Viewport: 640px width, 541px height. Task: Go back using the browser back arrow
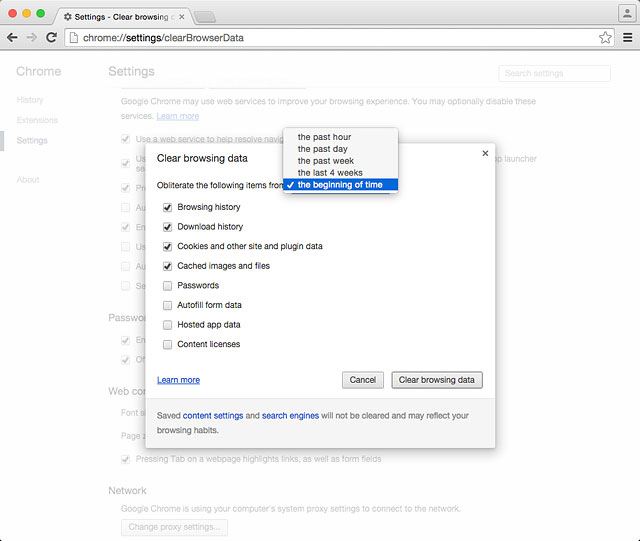click(12, 38)
